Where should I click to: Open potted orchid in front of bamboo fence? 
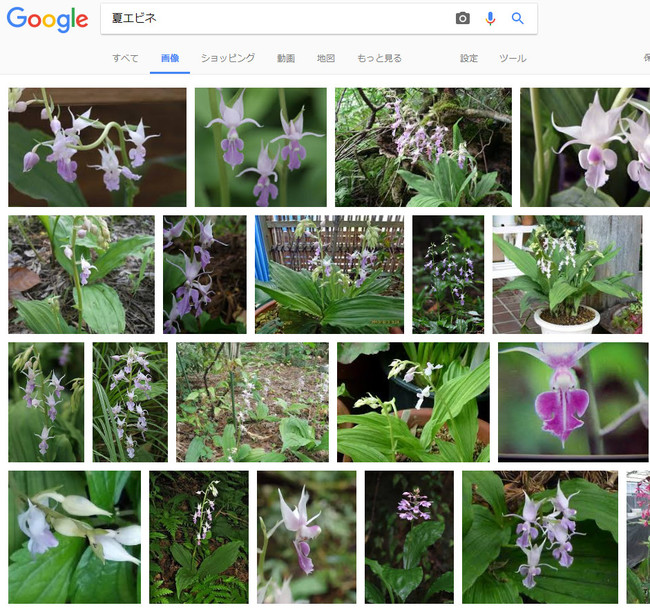[329, 274]
